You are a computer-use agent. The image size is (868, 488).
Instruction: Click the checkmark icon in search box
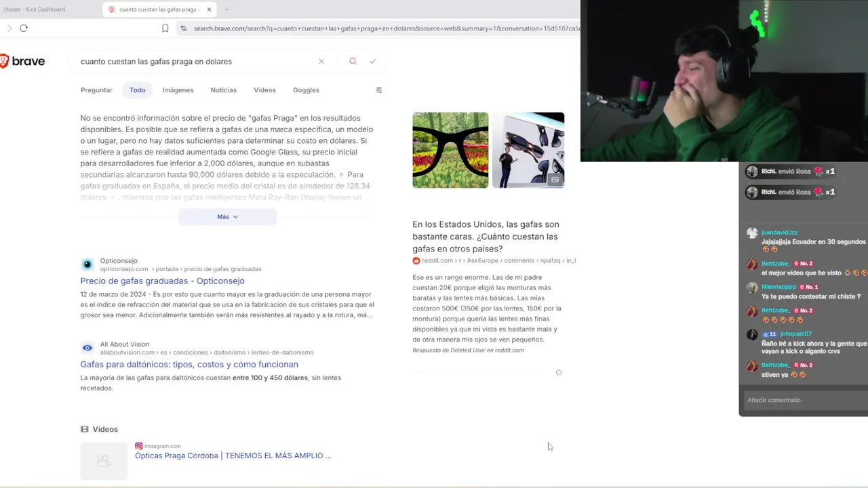click(x=373, y=61)
